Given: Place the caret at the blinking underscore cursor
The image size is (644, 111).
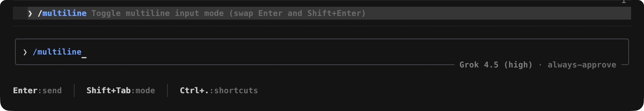Looking at the screenshot, I should point(84,57).
